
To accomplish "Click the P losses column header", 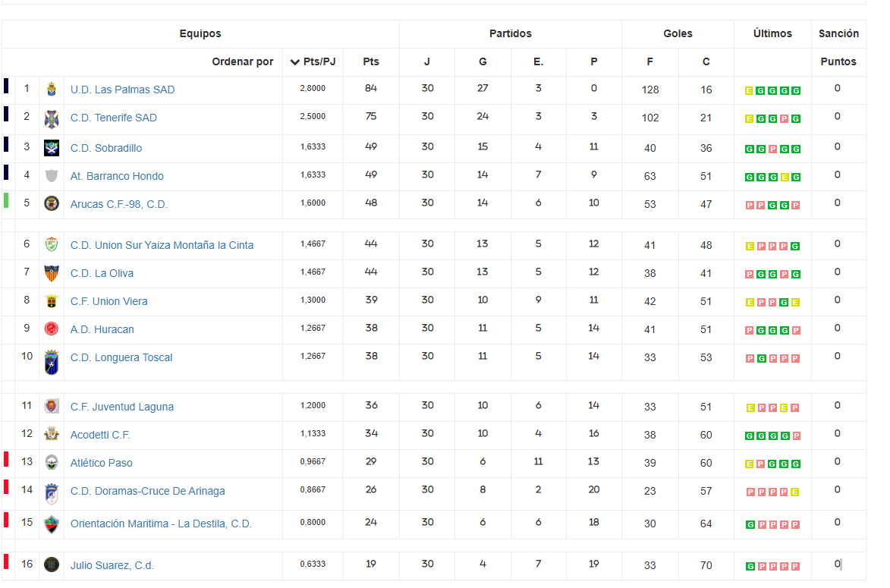I will point(593,62).
